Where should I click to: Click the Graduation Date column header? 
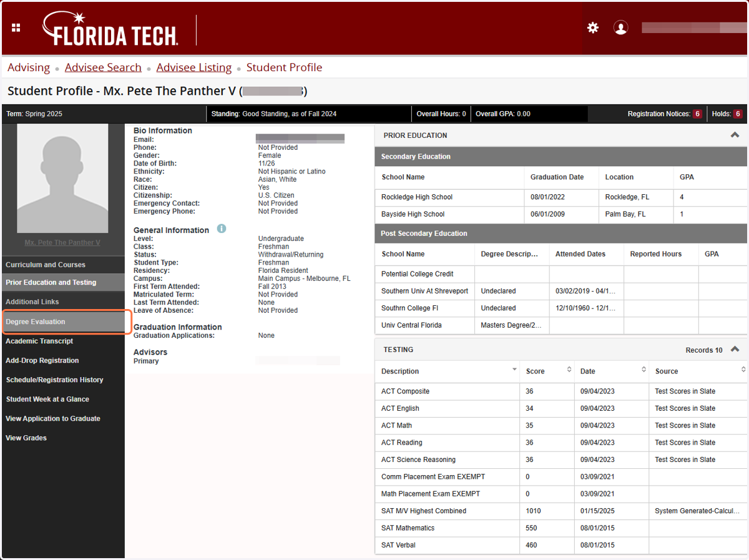[x=557, y=177]
